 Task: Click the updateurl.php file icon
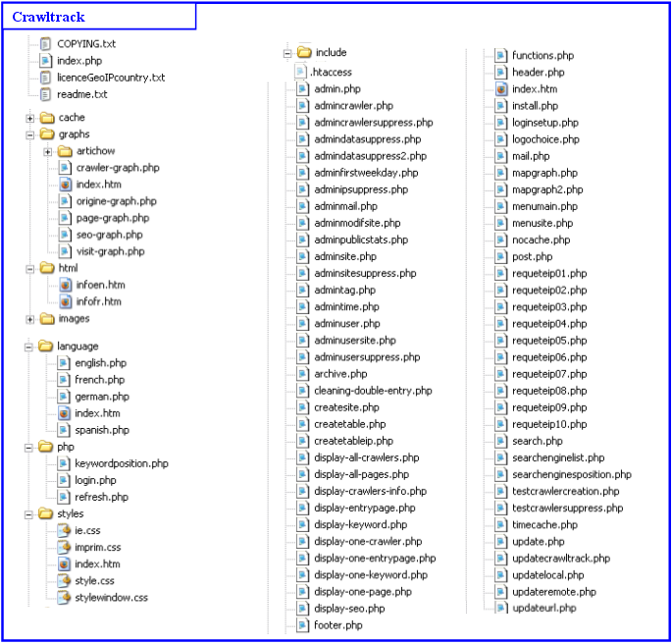tap(500, 608)
